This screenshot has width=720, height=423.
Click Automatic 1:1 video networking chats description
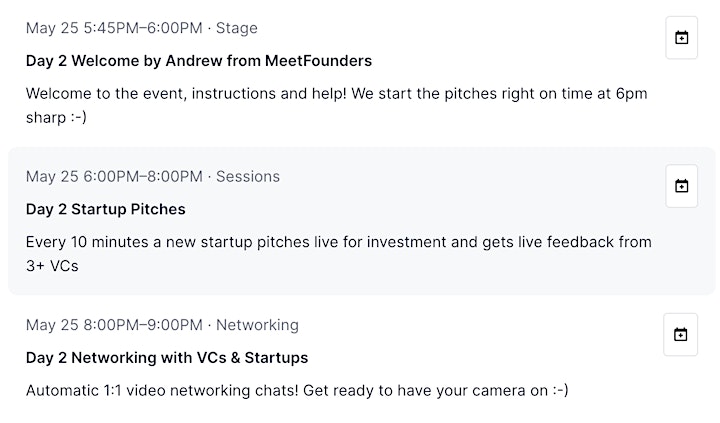coord(297,390)
